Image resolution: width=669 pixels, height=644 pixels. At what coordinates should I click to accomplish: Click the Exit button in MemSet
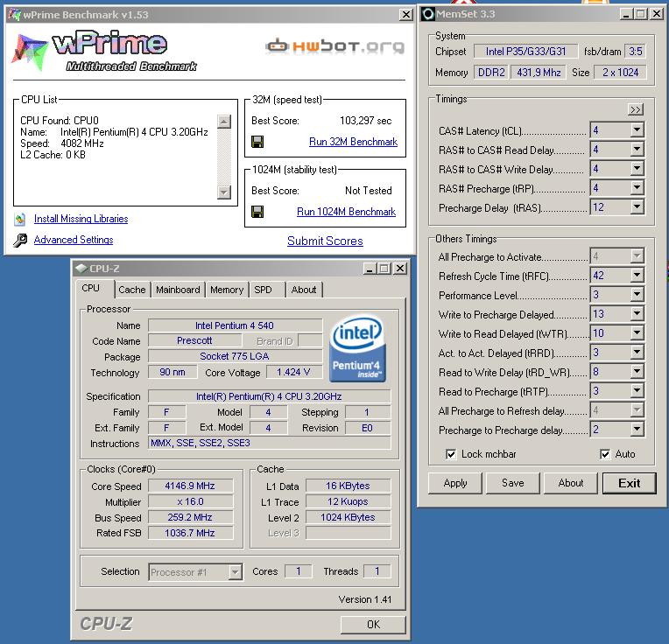pos(630,483)
